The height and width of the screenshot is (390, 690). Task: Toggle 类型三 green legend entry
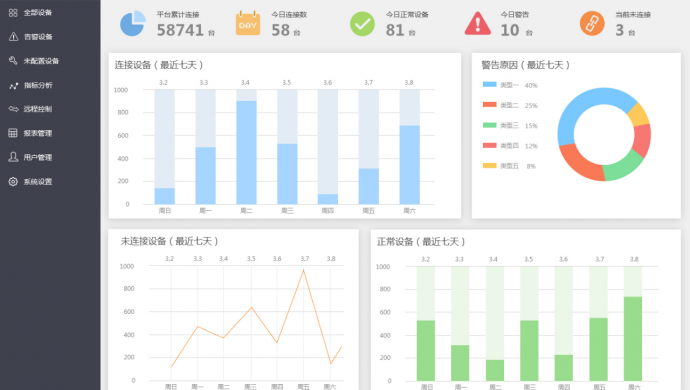(510, 125)
